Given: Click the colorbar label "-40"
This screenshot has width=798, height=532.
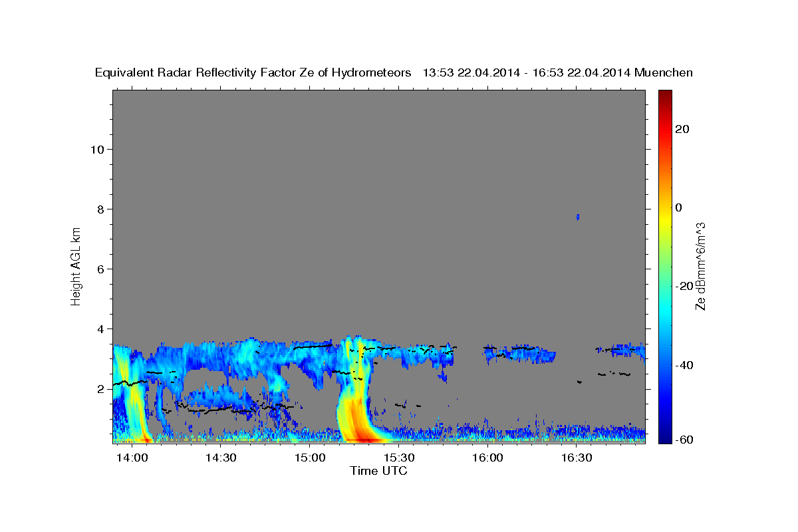Looking at the screenshot, I should 684,365.
